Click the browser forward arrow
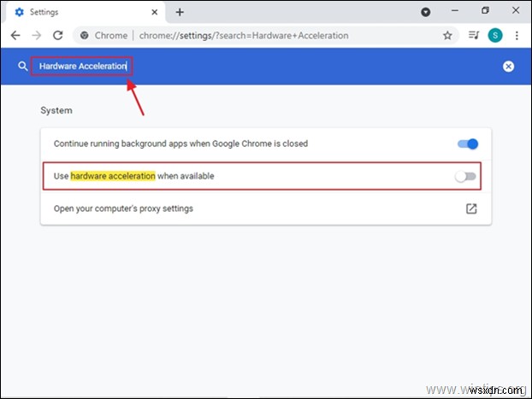Screen dimensions: 532x399 (x=36, y=35)
